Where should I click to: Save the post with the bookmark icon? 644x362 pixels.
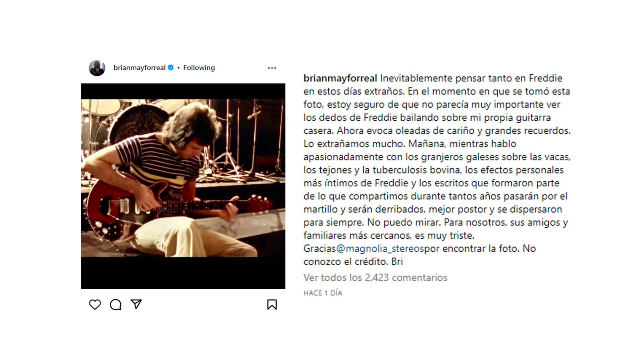pyautogui.click(x=272, y=304)
